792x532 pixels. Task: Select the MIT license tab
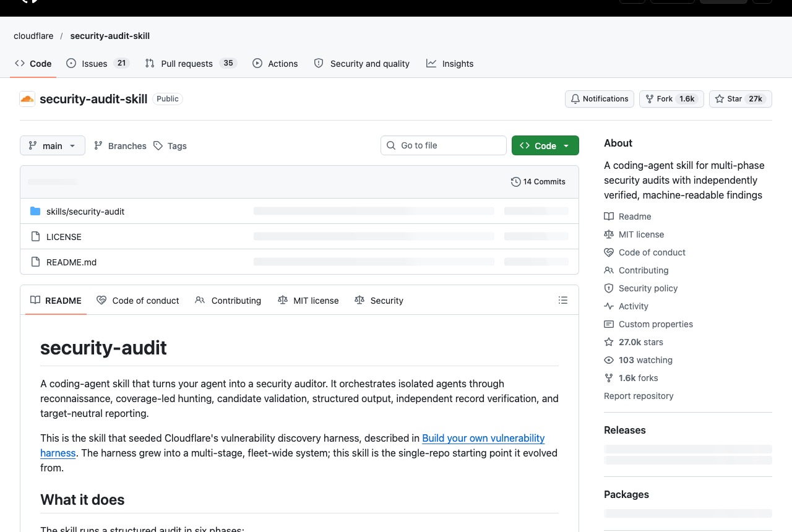(x=308, y=300)
